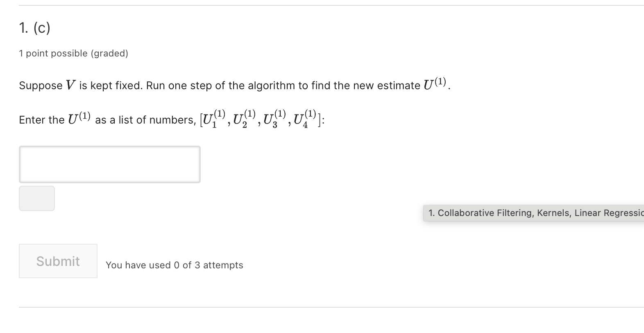Click the Enter the U(1) prompt text

171,119
